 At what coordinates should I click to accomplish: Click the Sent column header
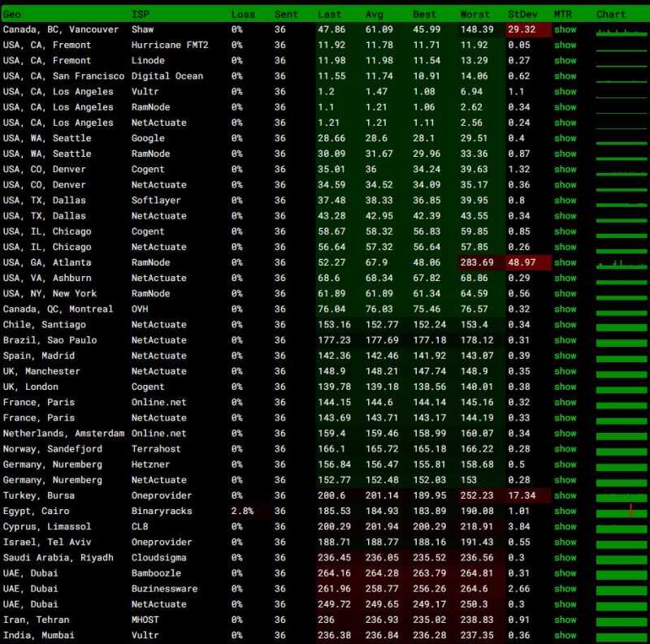tap(286, 15)
